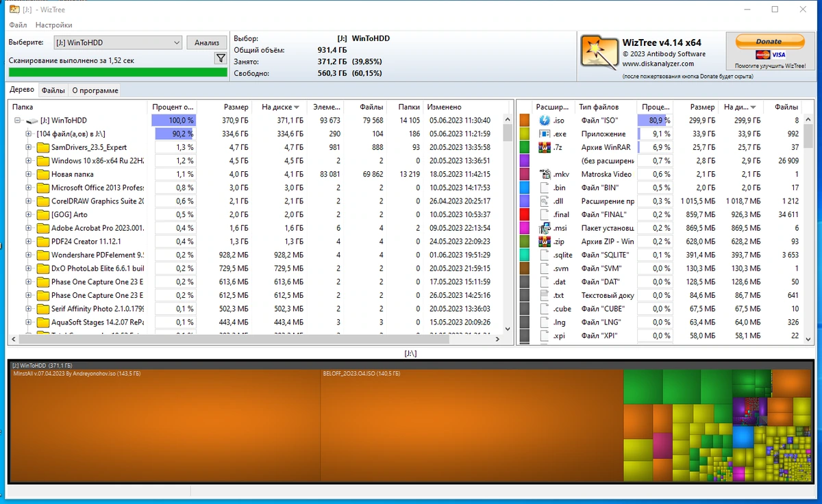This screenshot has height=504, width=822.
Task: Open the filter funnel icon
Action: pyautogui.click(x=221, y=59)
